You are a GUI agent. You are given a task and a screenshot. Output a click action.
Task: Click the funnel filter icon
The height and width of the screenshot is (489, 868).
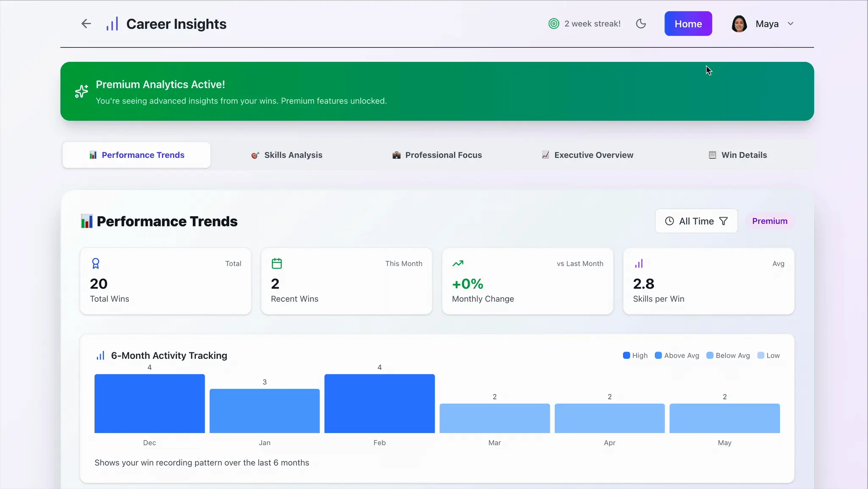(723, 221)
